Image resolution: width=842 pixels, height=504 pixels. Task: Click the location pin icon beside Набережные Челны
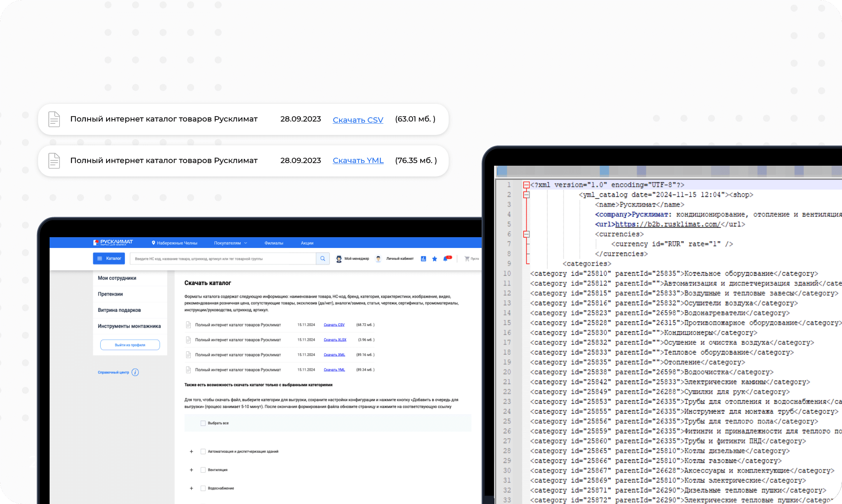tap(153, 243)
